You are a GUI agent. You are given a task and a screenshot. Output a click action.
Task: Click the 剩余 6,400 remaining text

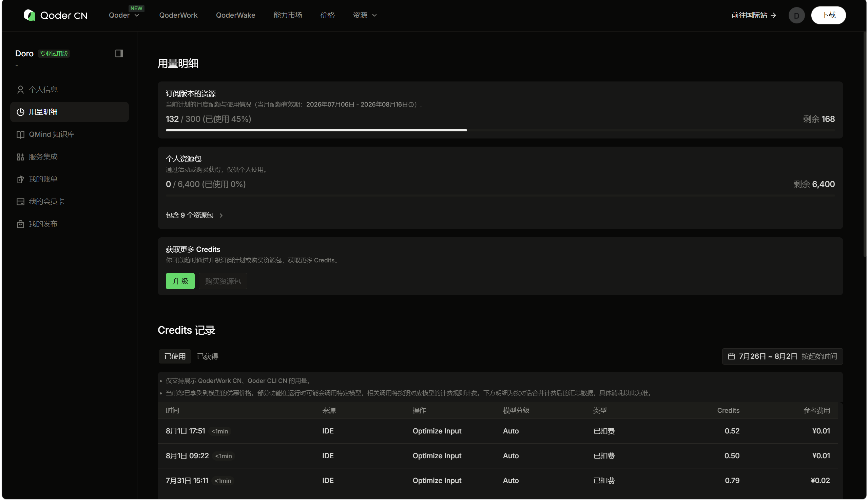(814, 184)
